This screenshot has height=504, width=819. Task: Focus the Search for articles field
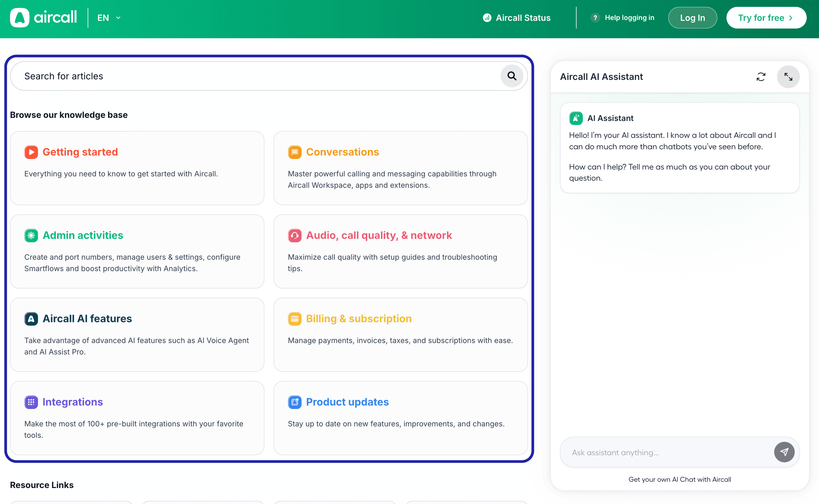click(253, 76)
